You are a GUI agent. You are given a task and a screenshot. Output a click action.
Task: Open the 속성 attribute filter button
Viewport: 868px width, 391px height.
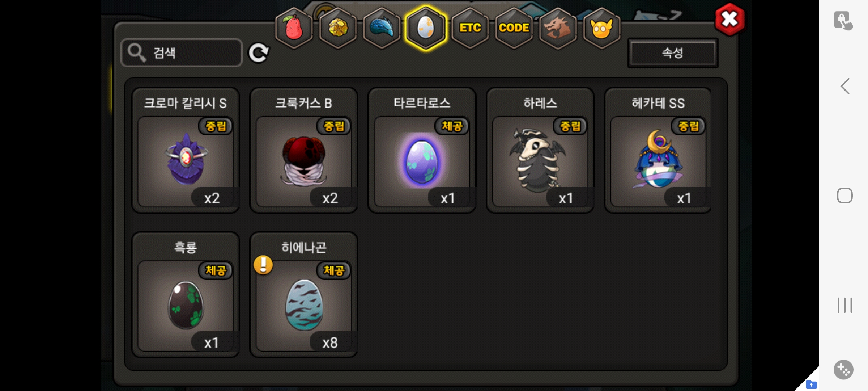click(x=673, y=53)
